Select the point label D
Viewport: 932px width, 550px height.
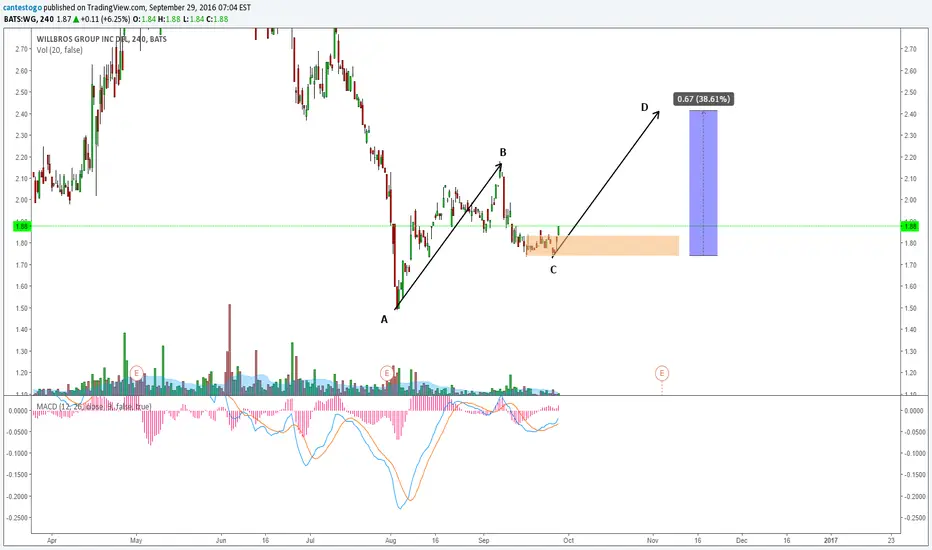(644, 107)
